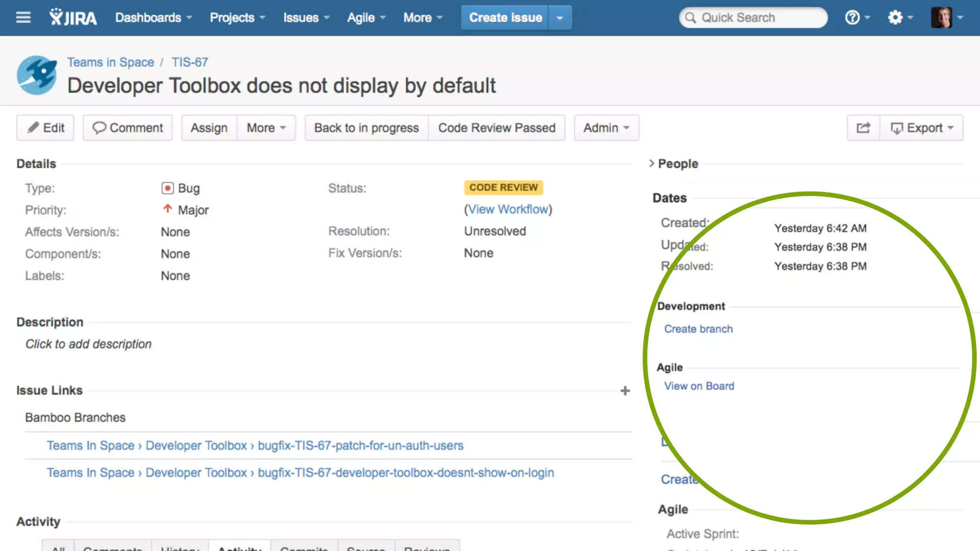Image resolution: width=980 pixels, height=551 pixels.
Task: Open the hamburger sidebar menu
Action: click(23, 18)
